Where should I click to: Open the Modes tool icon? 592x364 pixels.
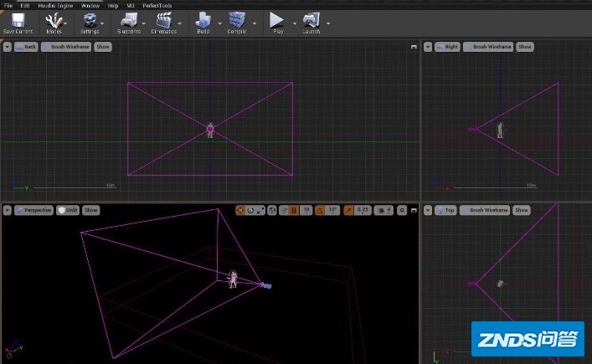[54, 20]
